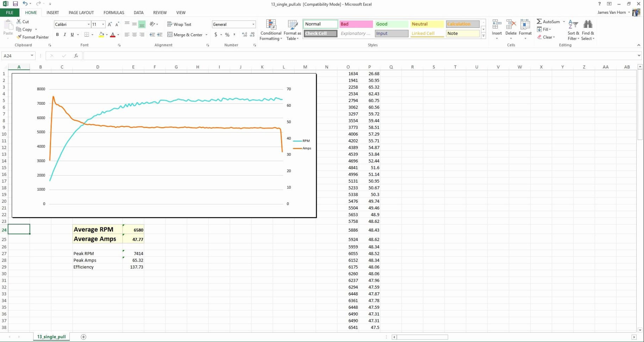Switch to the PAGE LAYOUT tab

[81, 12]
